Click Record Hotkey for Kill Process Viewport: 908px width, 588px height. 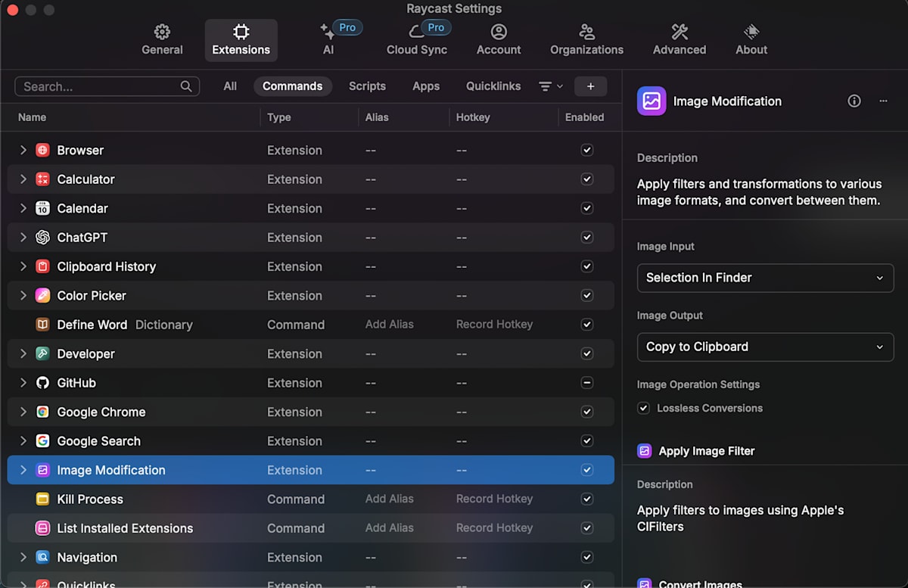click(x=494, y=499)
